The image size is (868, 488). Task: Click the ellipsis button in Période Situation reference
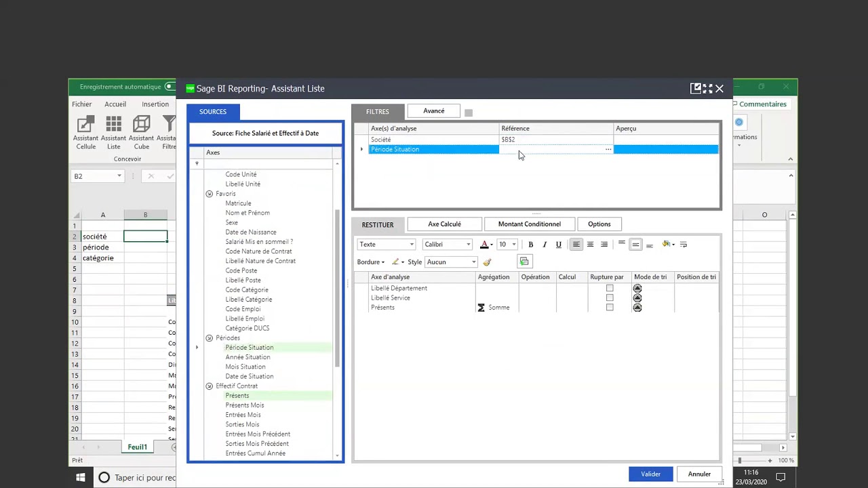point(608,149)
